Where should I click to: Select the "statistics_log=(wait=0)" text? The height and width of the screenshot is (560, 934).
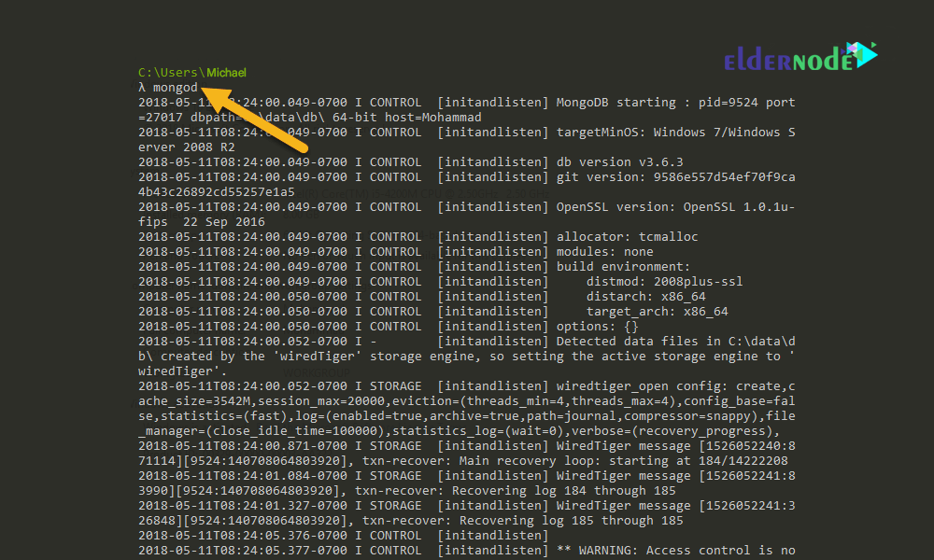(x=477, y=431)
